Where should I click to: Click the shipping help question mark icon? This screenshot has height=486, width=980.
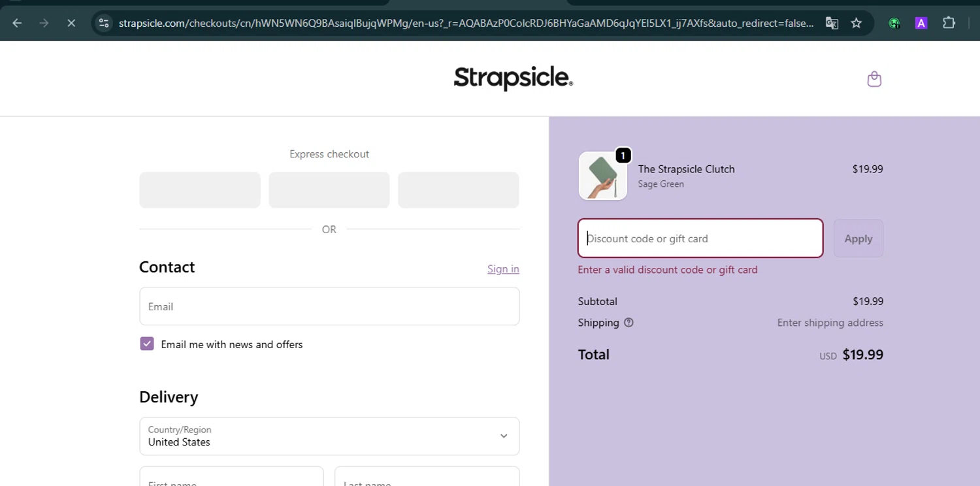point(629,323)
